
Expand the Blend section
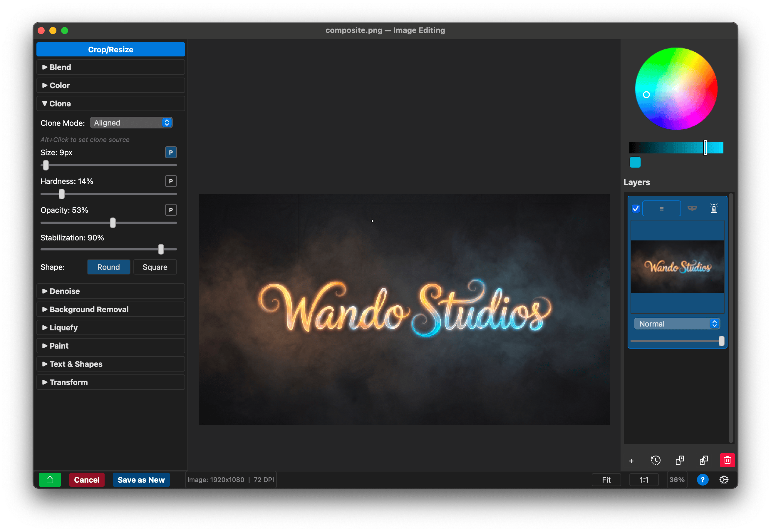(110, 67)
